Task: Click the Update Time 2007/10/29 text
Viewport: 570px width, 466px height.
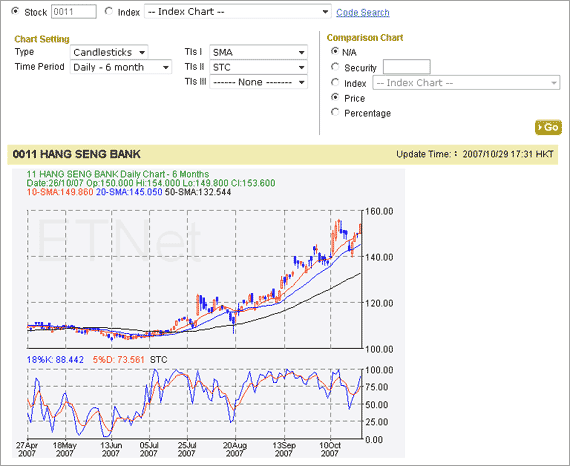Action: point(475,154)
